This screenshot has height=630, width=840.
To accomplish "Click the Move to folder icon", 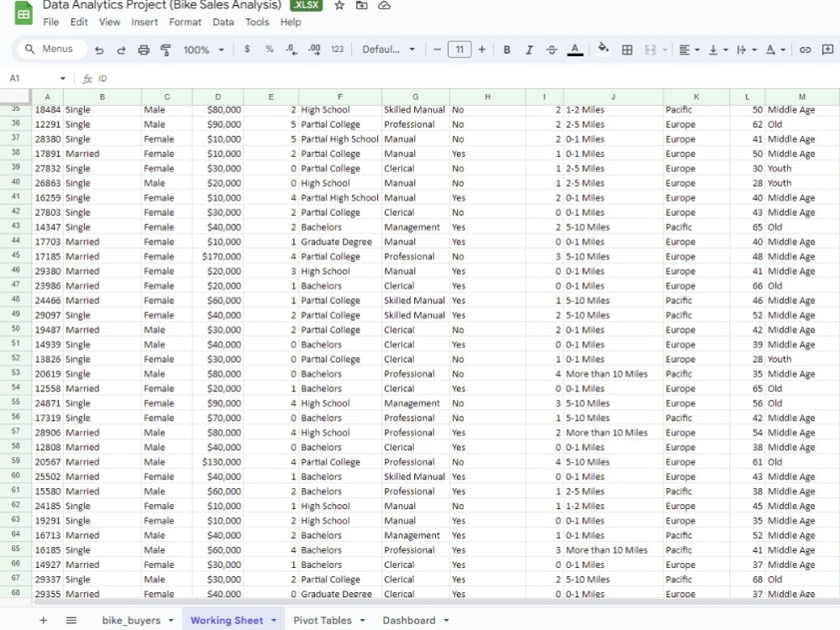I will [x=361, y=5].
